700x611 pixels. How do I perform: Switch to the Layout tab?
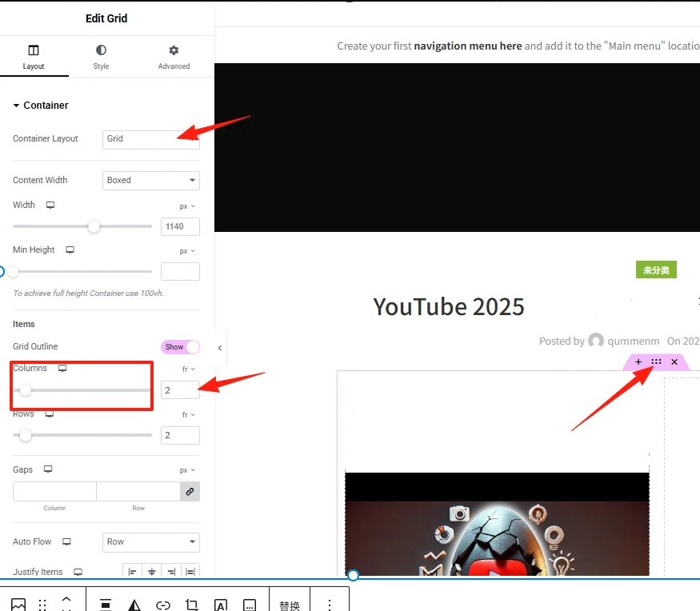[34, 50]
